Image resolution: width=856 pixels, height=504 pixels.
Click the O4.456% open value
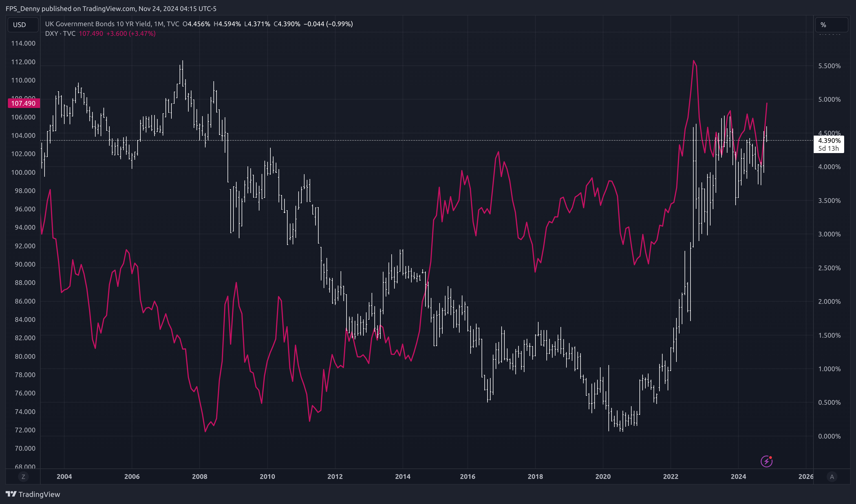tap(196, 24)
